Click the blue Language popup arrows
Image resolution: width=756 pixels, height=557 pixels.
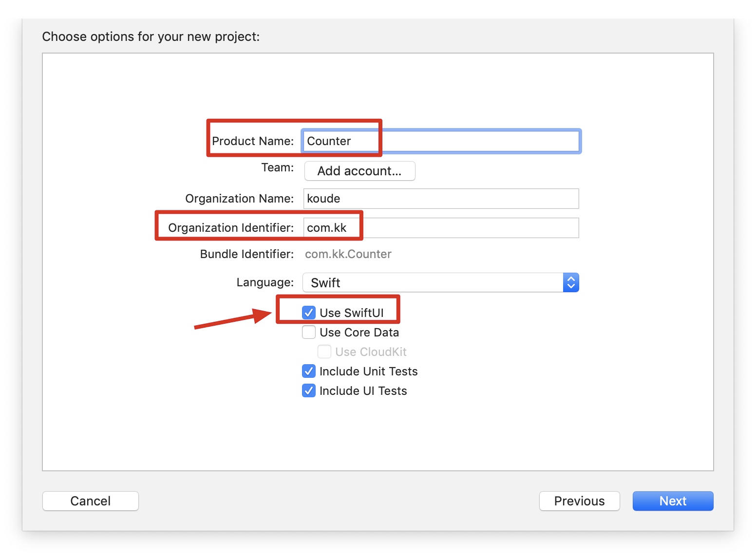click(571, 282)
